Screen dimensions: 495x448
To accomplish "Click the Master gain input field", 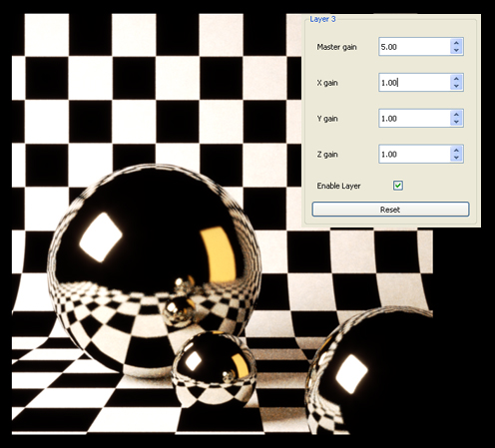I will point(414,47).
